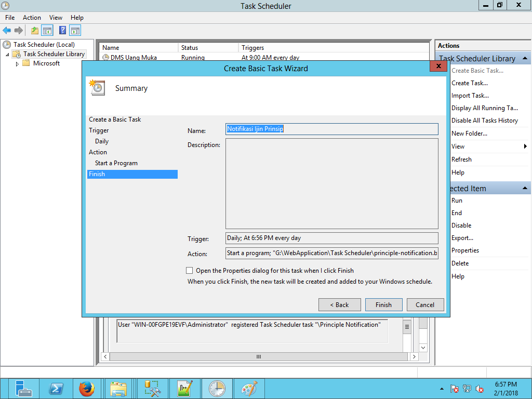The width and height of the screenshot is (532, 399).
Task: Click the blue Help question mark icon
Action: [x=62, y=31]
